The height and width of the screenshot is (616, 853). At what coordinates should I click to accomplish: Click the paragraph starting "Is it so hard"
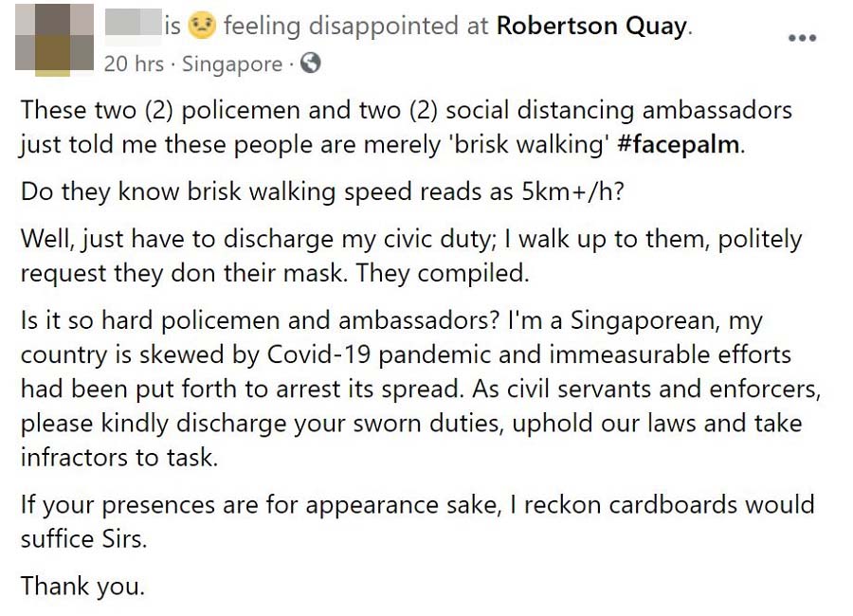(410, 389)
